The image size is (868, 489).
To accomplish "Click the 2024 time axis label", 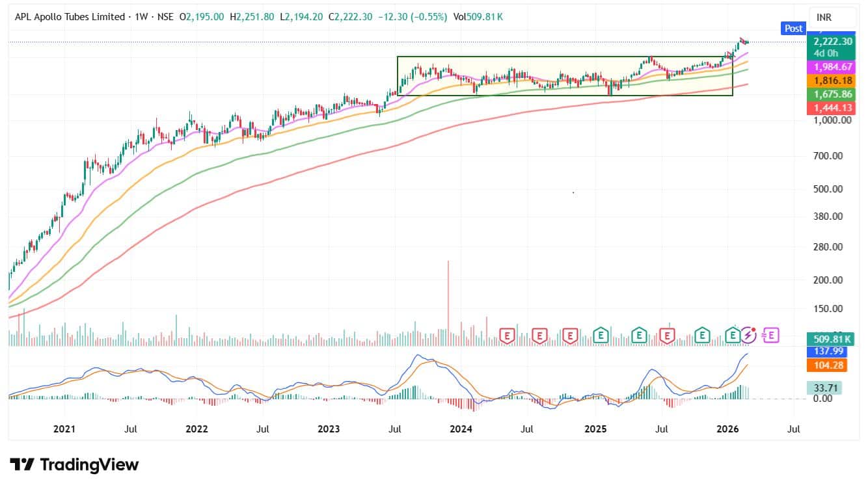I will 461,429.
